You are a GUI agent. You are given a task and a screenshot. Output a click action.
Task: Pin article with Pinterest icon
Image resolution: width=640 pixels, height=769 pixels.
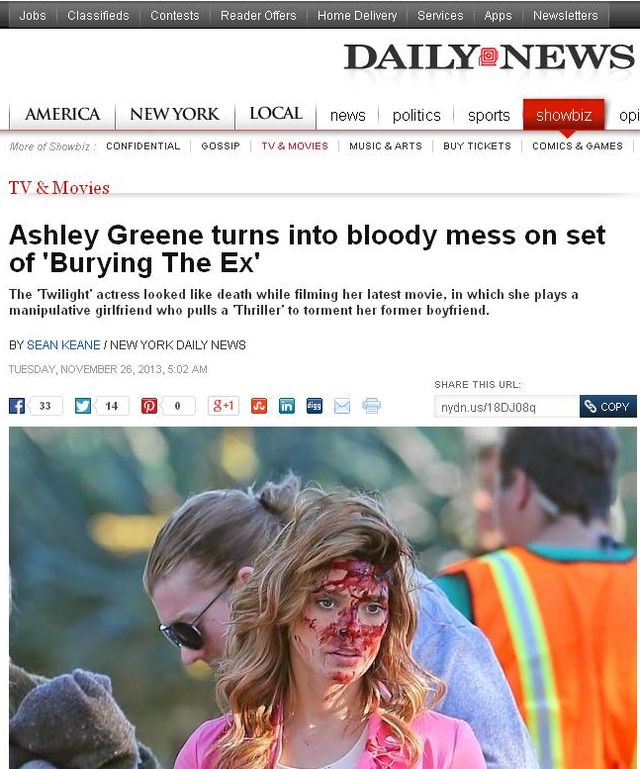click(x=149, y=406)
